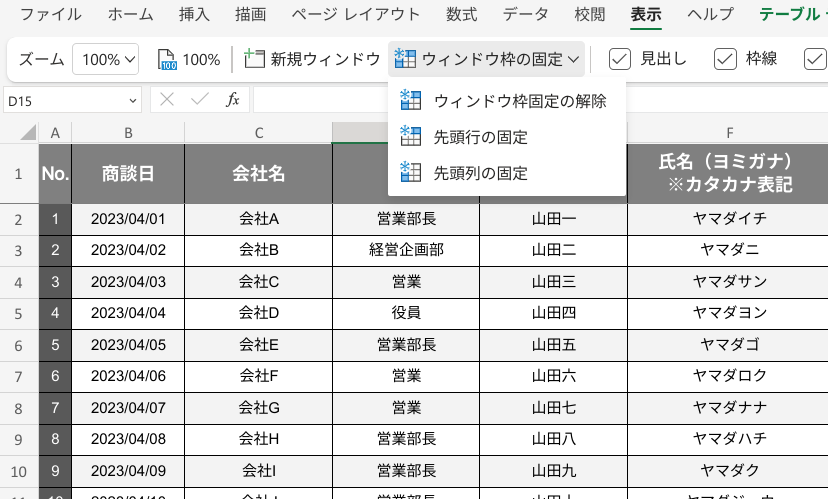828x499 pixels.
Task: Select row 10 header
Action: click(x=18, y=471)
